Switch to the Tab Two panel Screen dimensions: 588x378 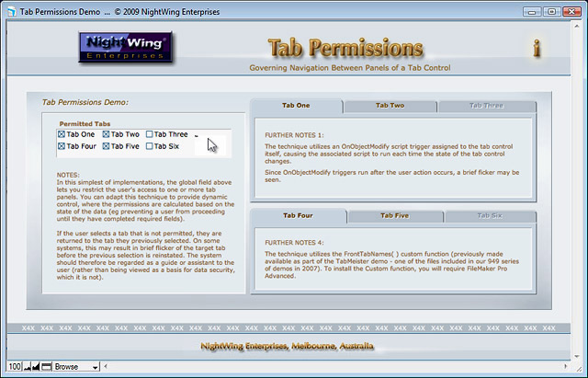click(x=390, y=107)
